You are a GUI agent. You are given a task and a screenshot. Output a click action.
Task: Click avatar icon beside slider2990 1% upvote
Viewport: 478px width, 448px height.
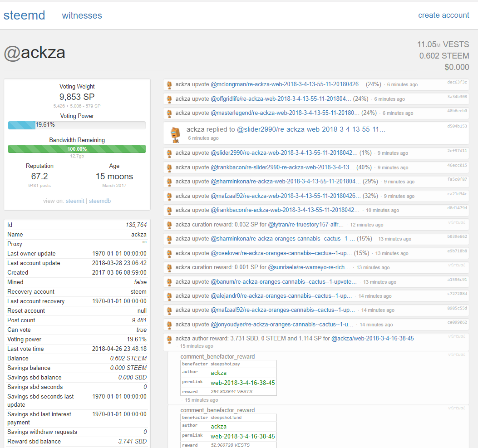tap(169, 153)
